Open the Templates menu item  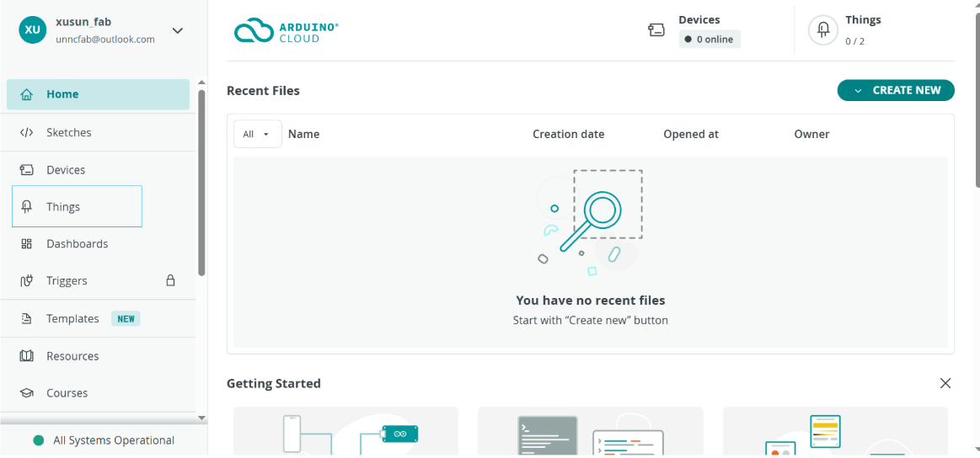pos(98,318)
